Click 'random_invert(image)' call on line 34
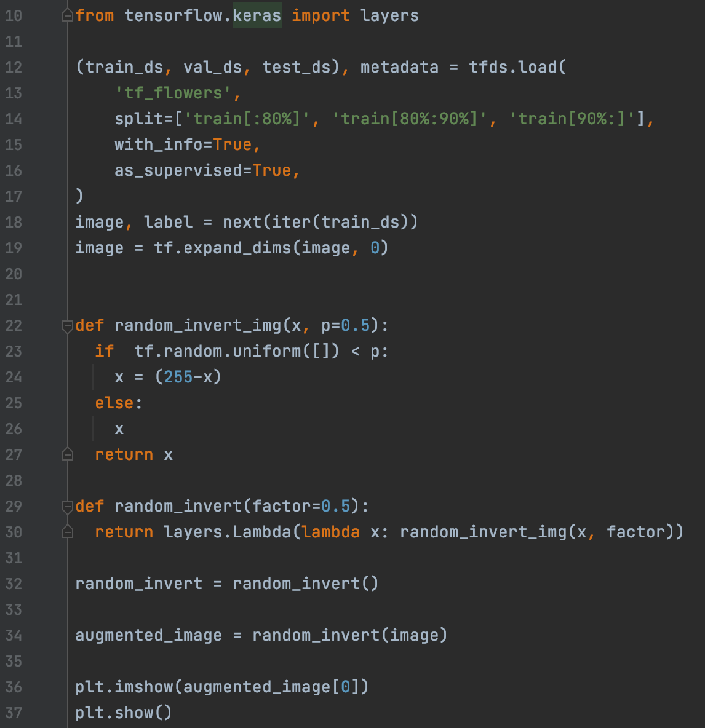The image size is (705, 728). [349, 635]
